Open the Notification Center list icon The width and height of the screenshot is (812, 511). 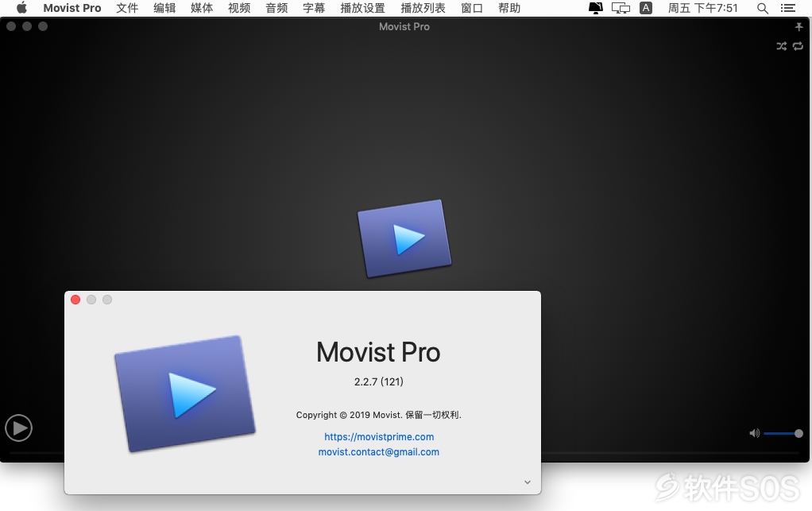787,8
